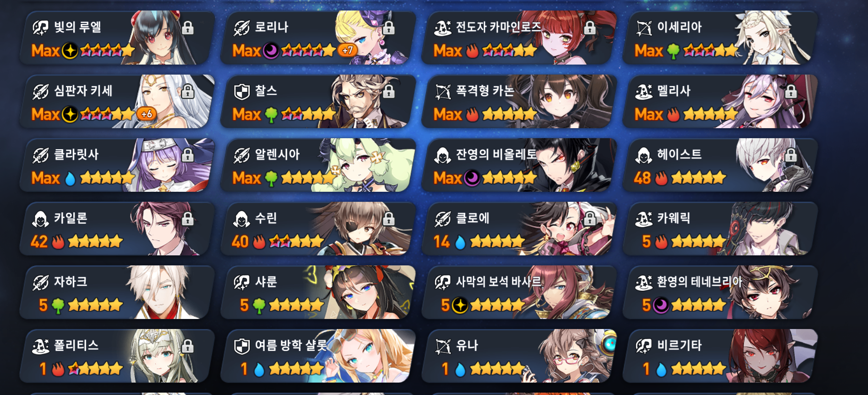The image size is (868, 395).
Task: Click the warrior swords icon beside 이세리아
Action: click(x=644, y=28)
